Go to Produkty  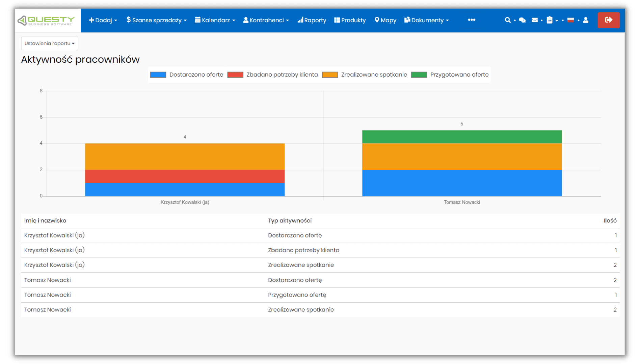coord(350,20)
